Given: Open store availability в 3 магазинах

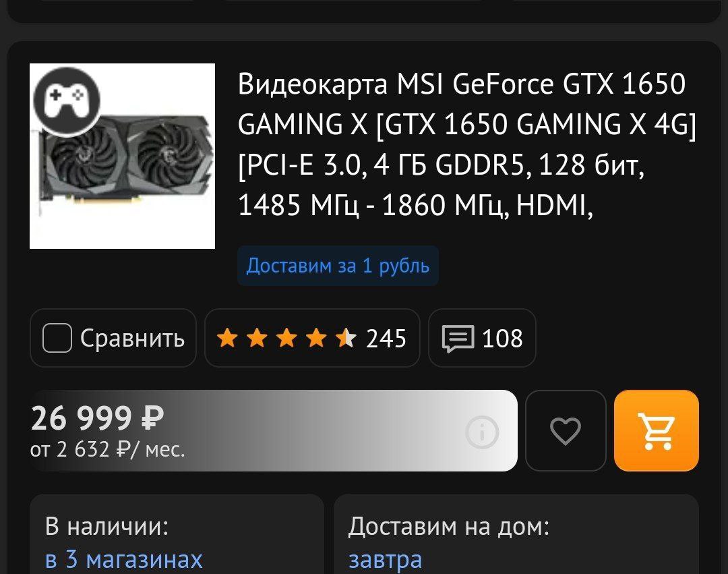Looking at the screenshot, I should [x=124, y=558].
